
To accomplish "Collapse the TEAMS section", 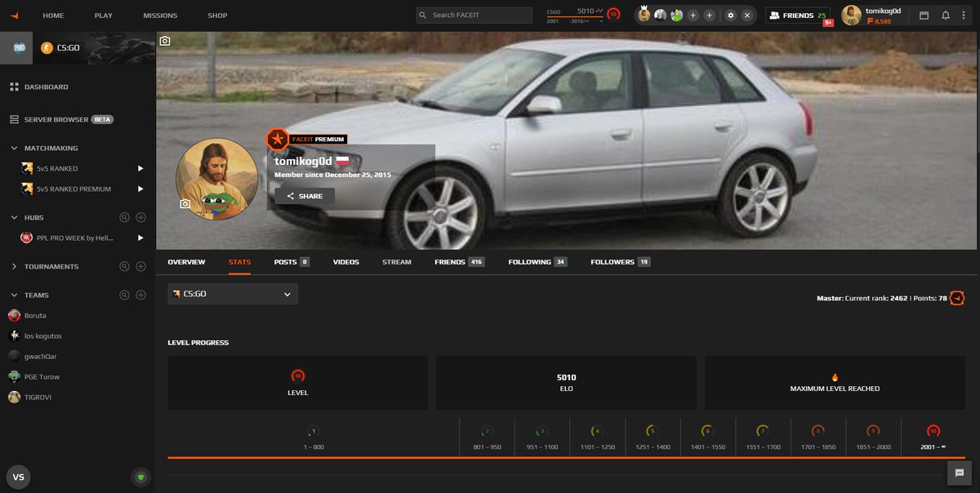I will tap(15, 295).
